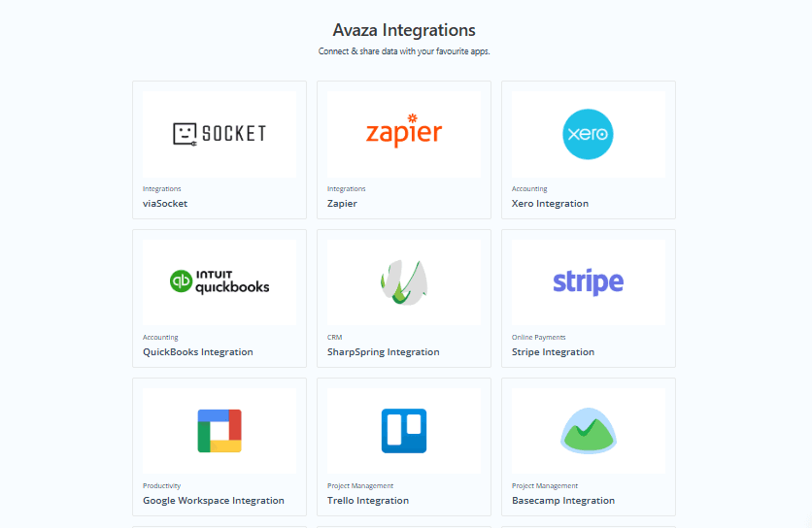Click the 'Connect & share data' subtitle
Viewport: 812px width, 528px height.
click(404, 51)
